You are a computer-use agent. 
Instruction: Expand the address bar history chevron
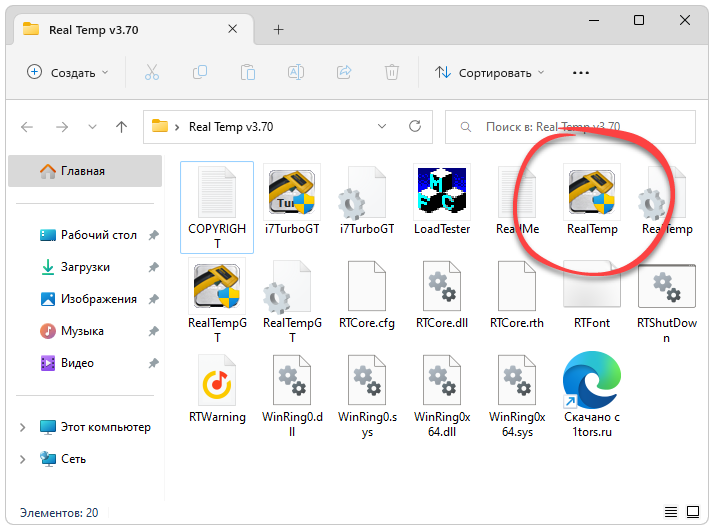coord(382,126)
